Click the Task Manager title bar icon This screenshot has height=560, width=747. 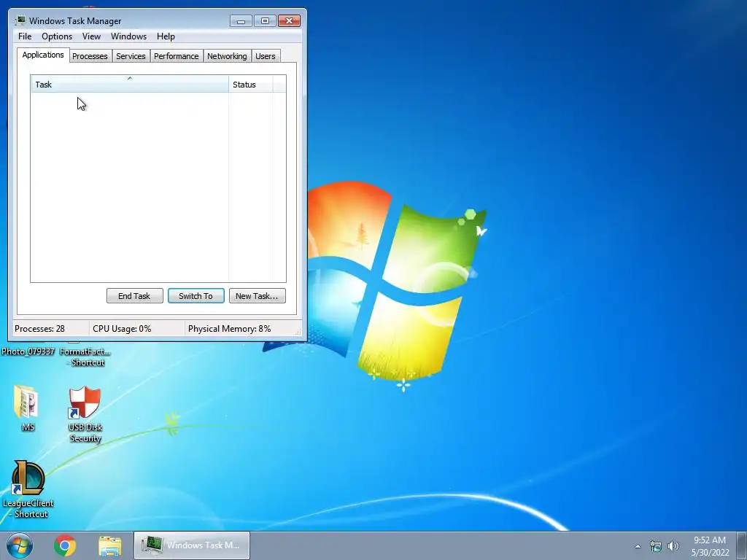[x=20, y=20]
